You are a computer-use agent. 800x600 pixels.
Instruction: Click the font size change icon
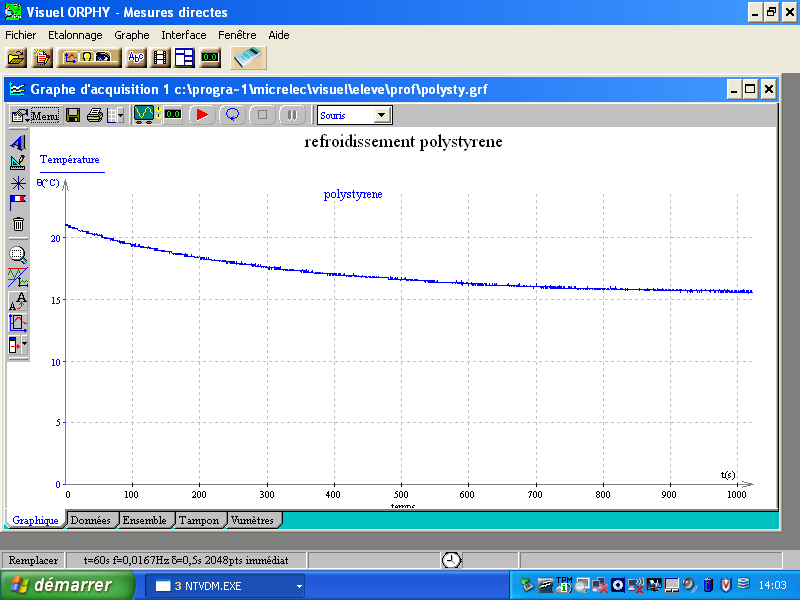point(18,301)
